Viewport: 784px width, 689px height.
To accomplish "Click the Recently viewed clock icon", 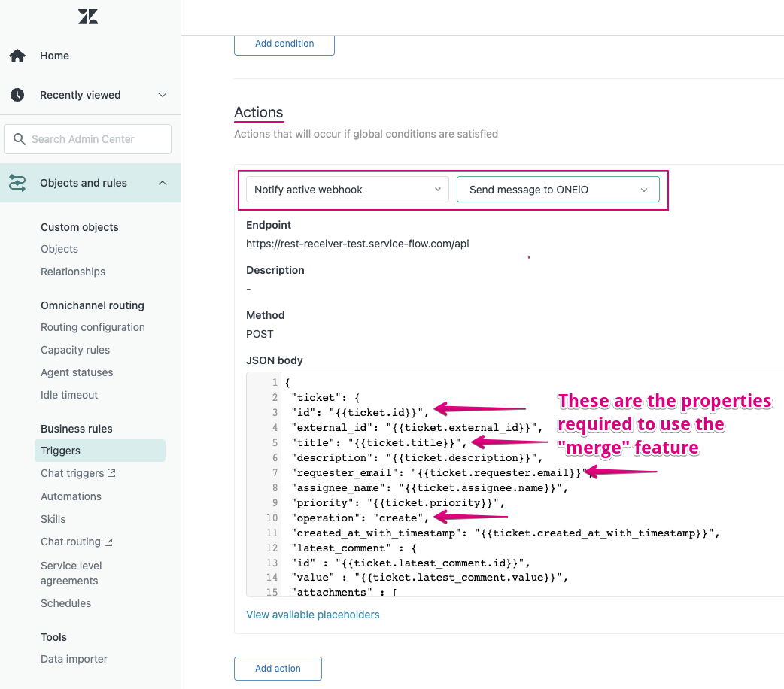I will [x=17, y=95].
